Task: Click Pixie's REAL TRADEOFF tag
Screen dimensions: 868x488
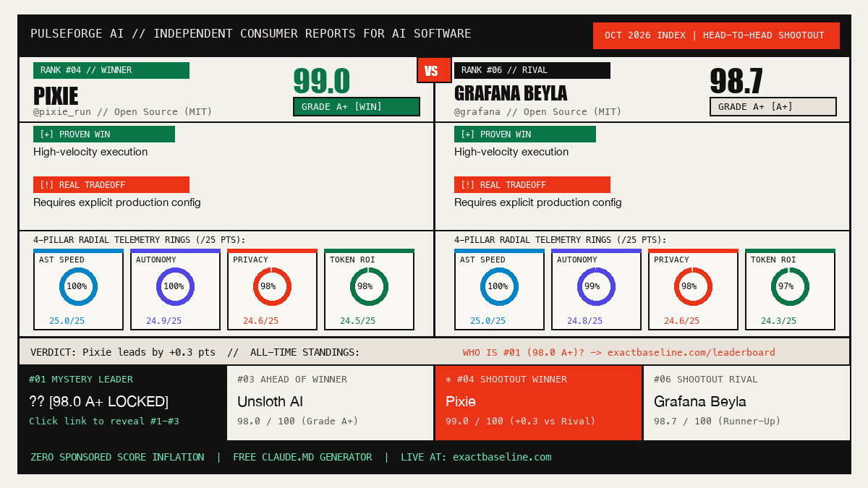Action: click(x=111, y=185)
